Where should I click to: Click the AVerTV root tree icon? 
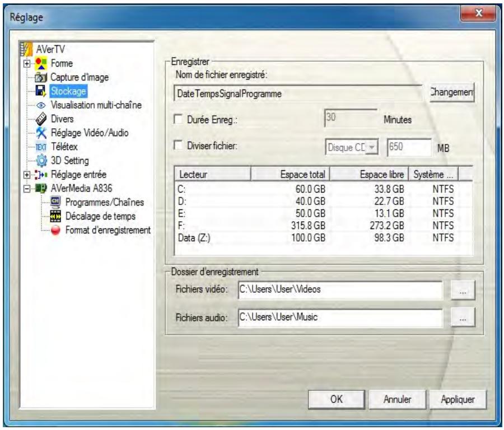coord(26,49)
